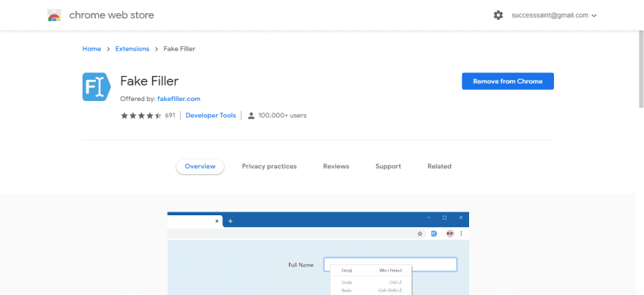
Task: Click the profile avatar icon in preview
Action: pyautogui.click(x=450, y=234)
